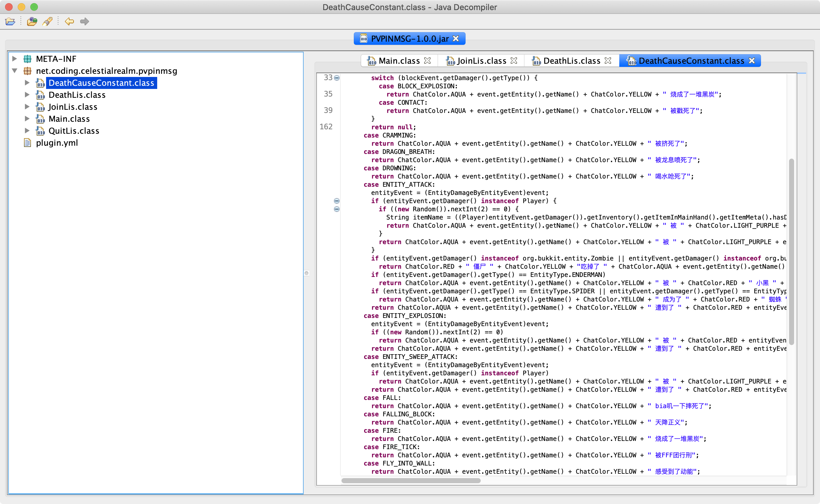Switch to the JoinLis.class tab

[x=481, y=61]
